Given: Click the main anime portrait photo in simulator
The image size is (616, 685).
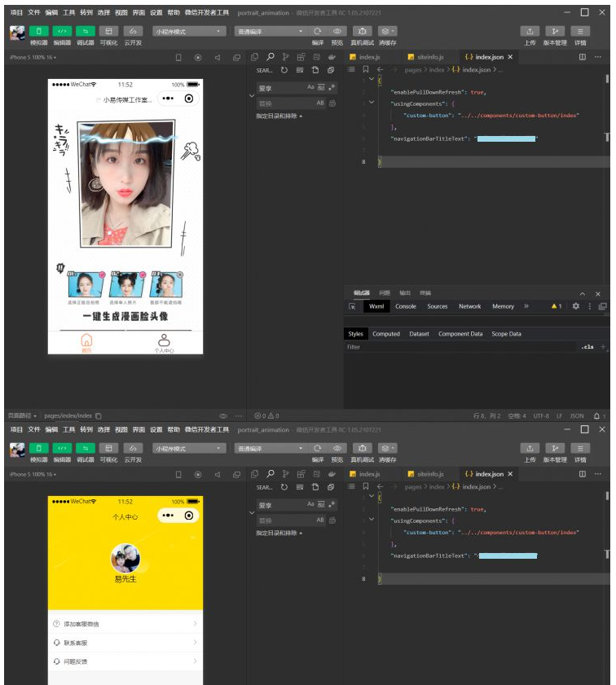Looking at the screenshot, I should (126, 183).
